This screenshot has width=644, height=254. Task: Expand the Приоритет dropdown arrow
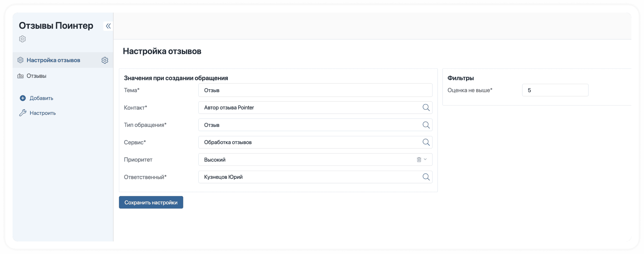425,159
